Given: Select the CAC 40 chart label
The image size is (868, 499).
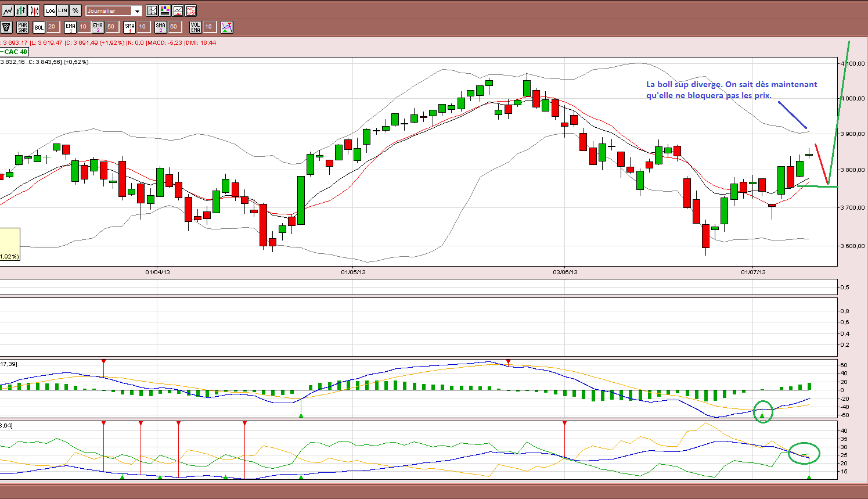Looking at the screenshot, I should [15, 52].
